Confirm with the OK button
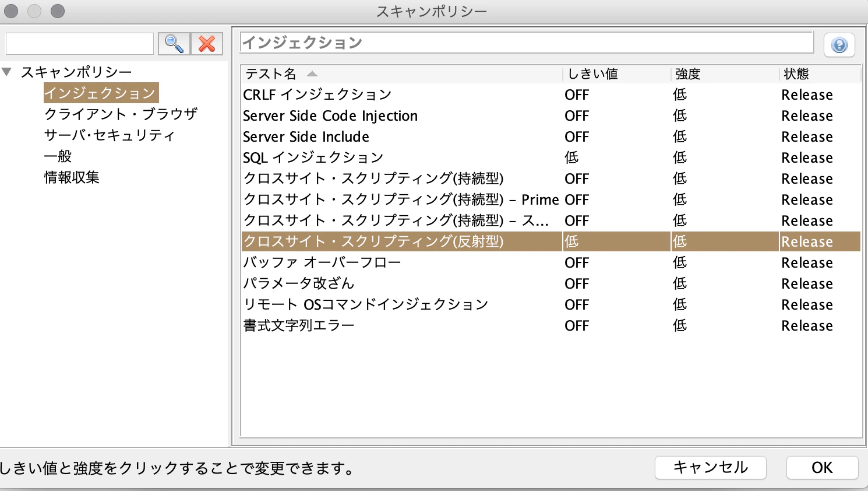Screen dimensions: 868x491 pos(822,468)
